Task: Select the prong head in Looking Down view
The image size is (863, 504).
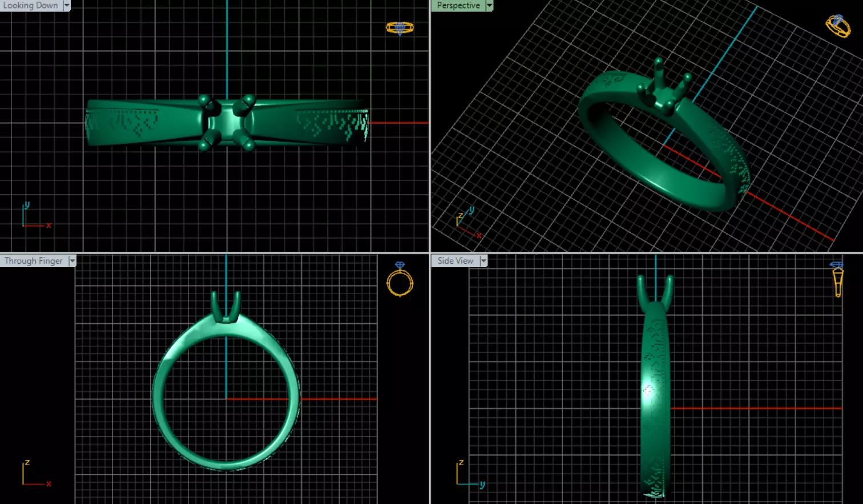Action: click(x=228, y=123)
